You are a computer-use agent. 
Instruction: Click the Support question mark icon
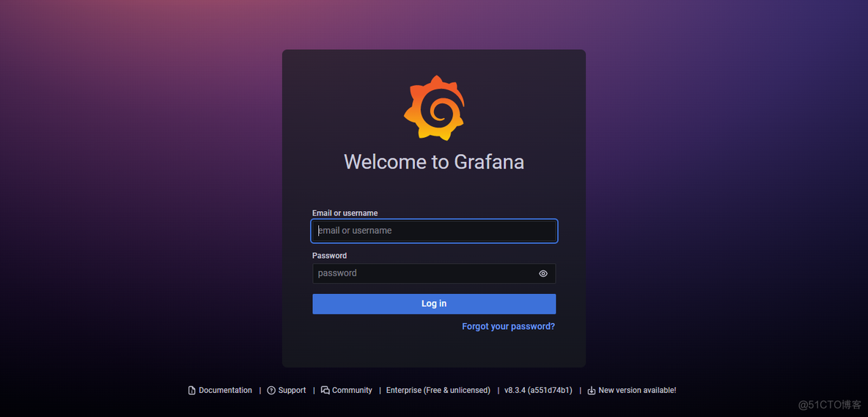tap(271, 391)
